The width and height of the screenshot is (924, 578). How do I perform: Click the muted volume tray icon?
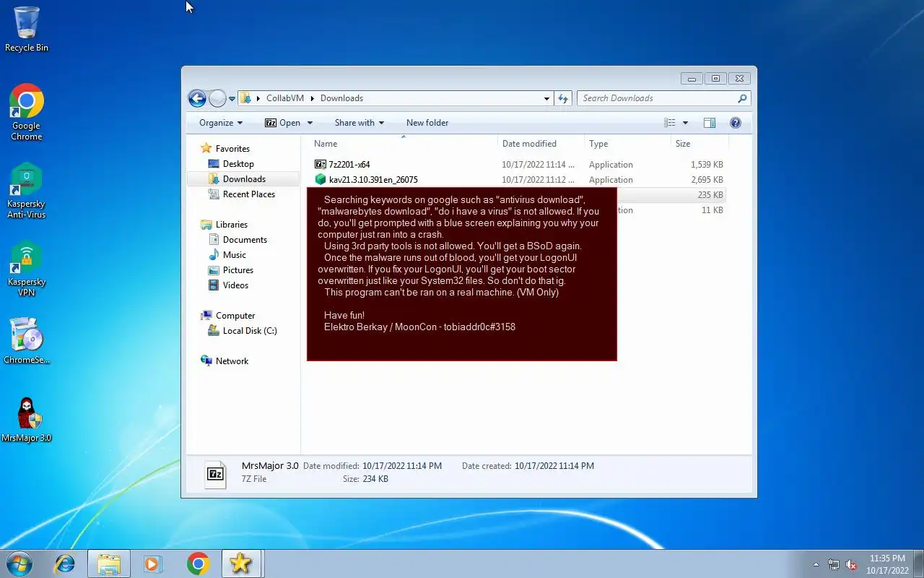[x=852, y=564]
